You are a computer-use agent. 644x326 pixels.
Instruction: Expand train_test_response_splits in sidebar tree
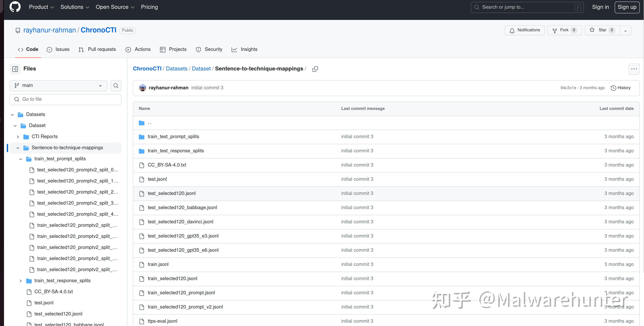[x=21, y=281]
